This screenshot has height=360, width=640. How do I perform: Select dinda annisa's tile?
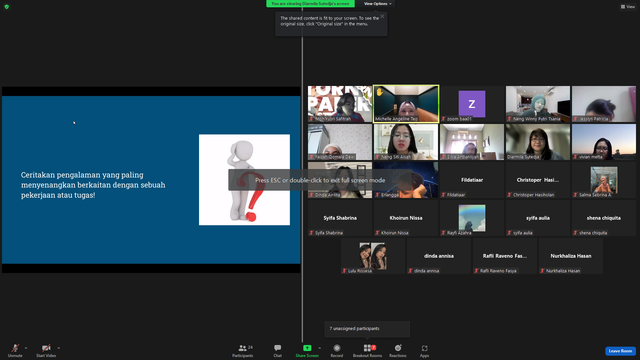439,256
